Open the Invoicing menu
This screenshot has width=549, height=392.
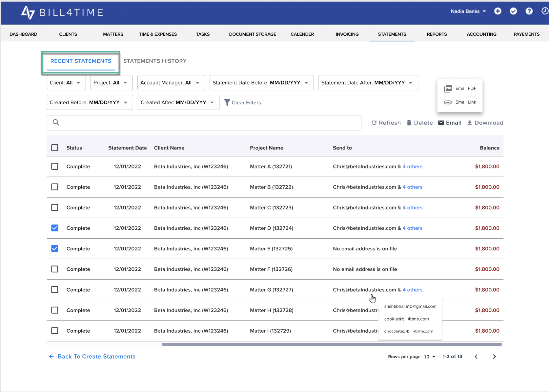[347, 34]
